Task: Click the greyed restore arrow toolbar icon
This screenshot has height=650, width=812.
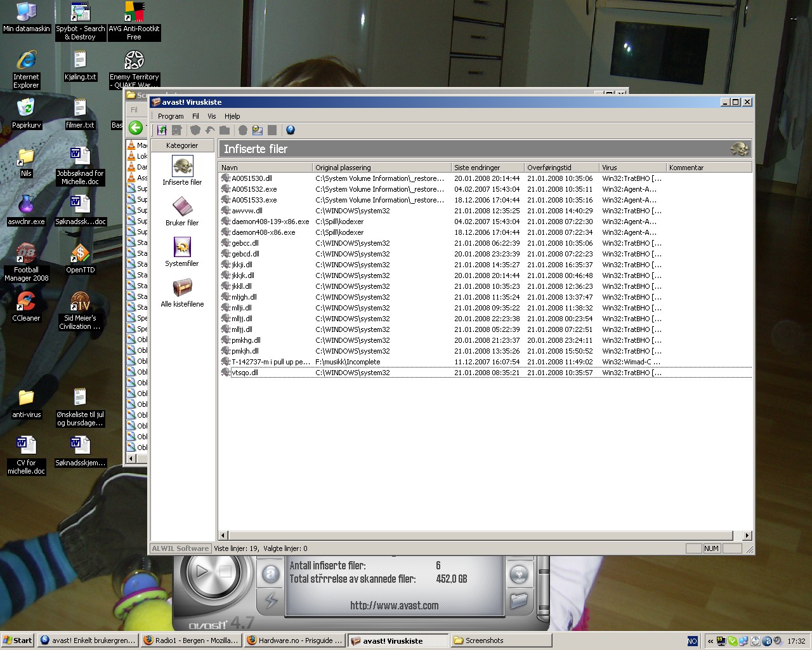Action: click(x=210, y=130)
